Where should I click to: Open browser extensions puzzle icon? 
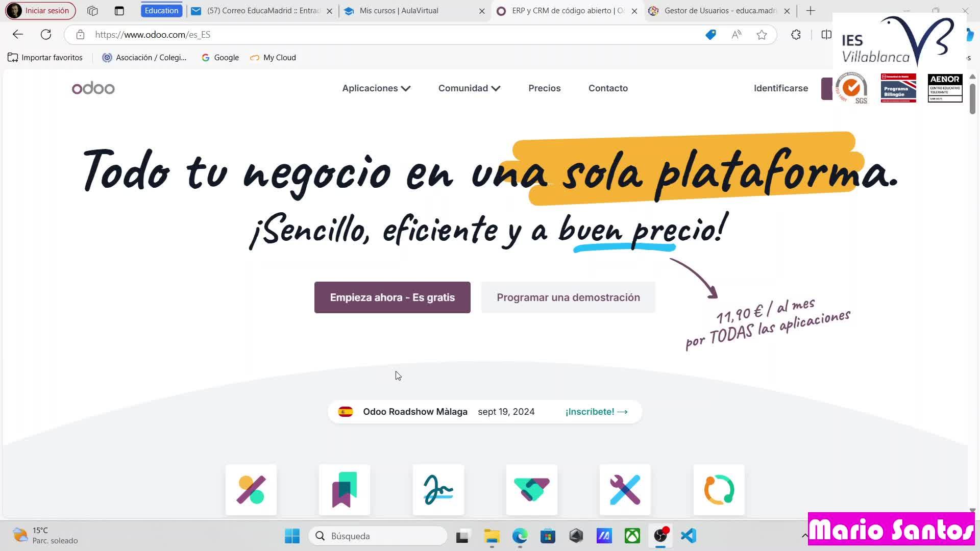coord(796,35)
